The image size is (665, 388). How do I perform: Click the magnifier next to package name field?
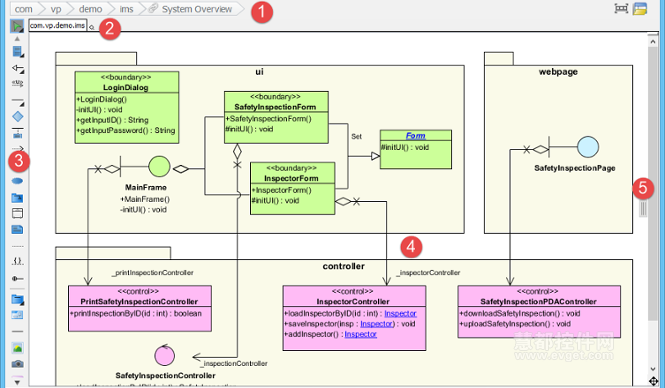92,28
